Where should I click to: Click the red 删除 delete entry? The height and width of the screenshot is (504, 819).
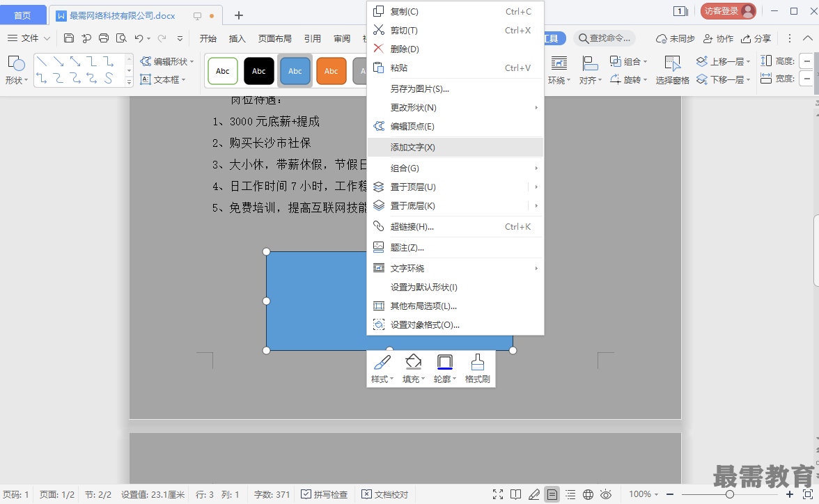455,49
